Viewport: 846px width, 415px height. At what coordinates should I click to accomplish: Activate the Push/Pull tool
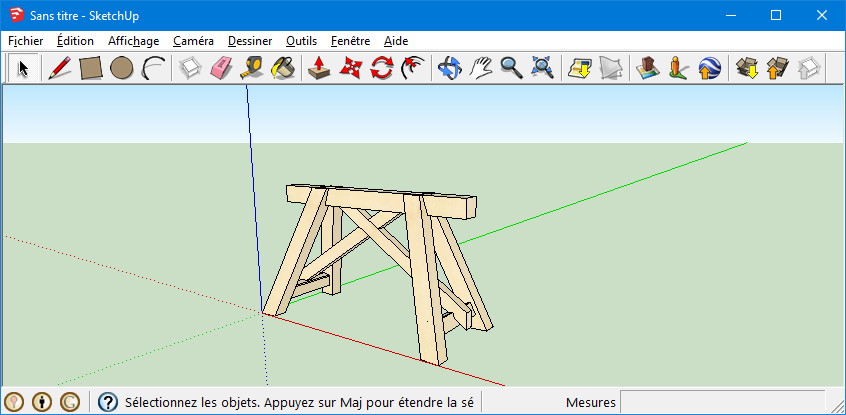pos(319,68)
